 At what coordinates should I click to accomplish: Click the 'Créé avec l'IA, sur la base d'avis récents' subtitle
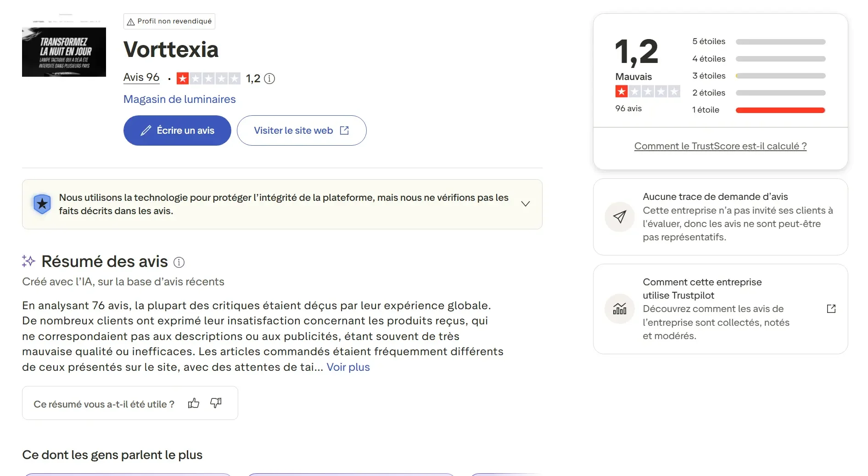pos(123,282)
